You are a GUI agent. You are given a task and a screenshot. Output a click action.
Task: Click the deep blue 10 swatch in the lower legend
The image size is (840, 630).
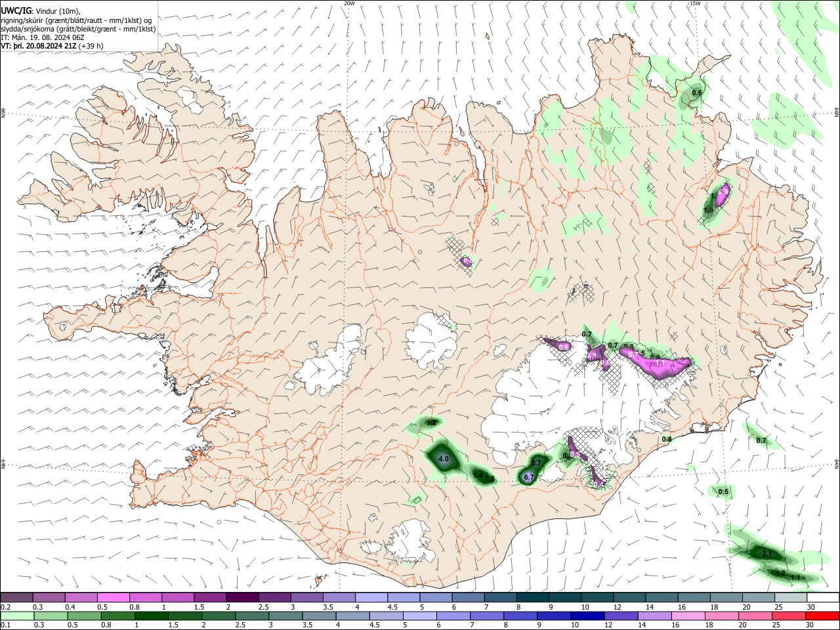(x=587, y=616)
